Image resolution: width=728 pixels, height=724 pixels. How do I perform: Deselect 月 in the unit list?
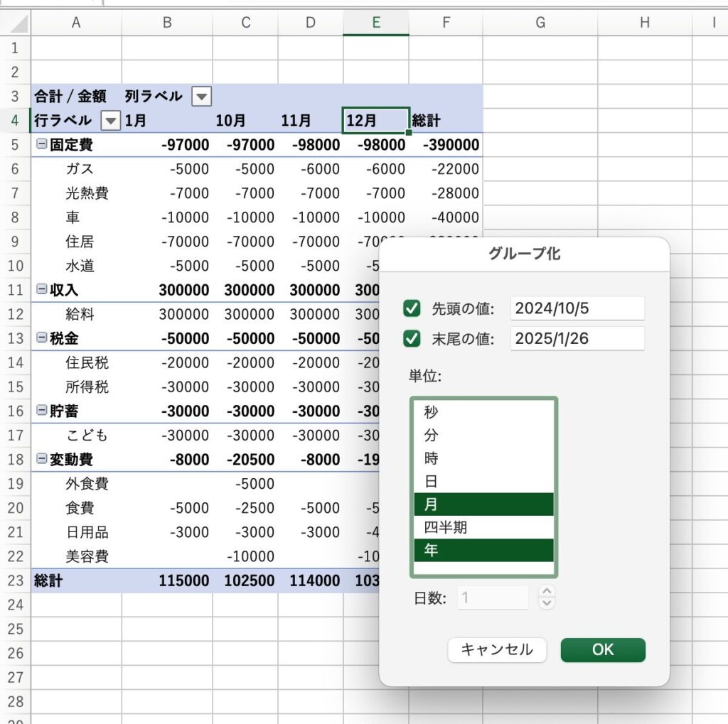click(x=483, y=504)
